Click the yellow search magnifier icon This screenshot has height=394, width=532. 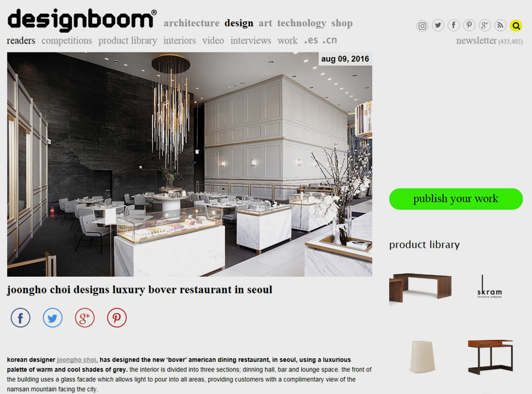pyautogui.click(x=516, y=26)
